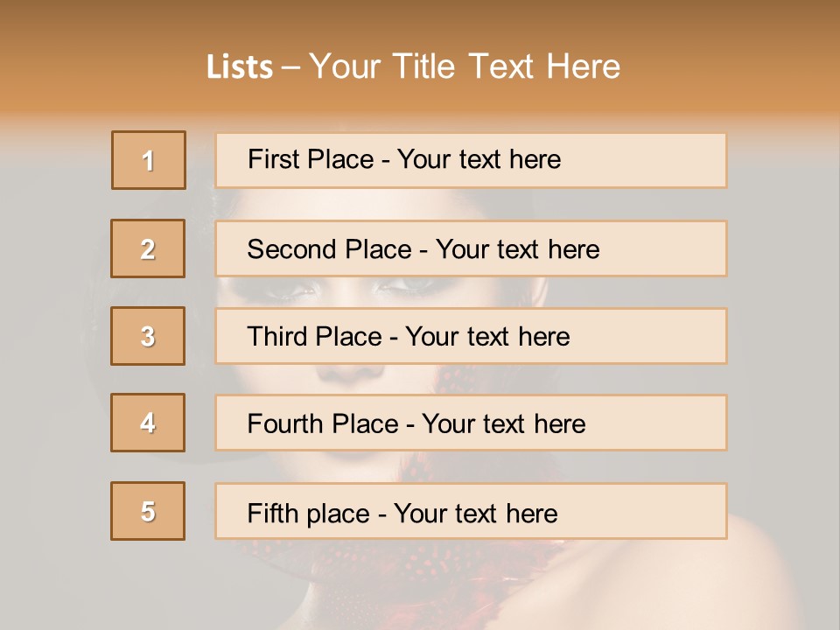Select the number 2 box
Image resolution: width=840 pixels, height=630 pixels.
[x=148, y=248]
